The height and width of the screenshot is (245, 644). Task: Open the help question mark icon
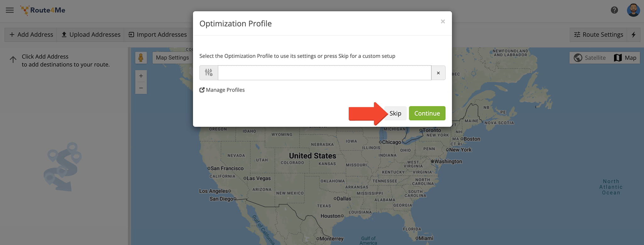614,10
